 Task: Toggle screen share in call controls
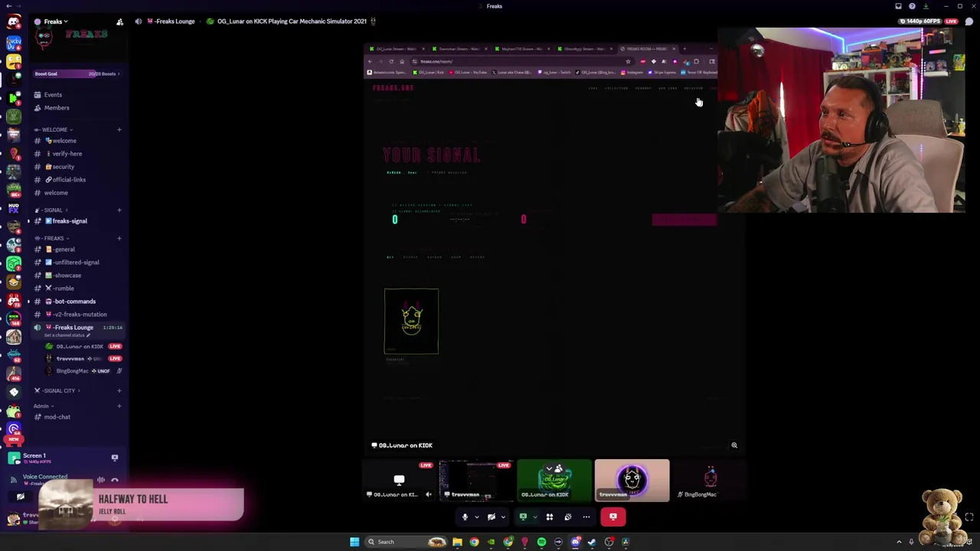[x=523, y=517]
